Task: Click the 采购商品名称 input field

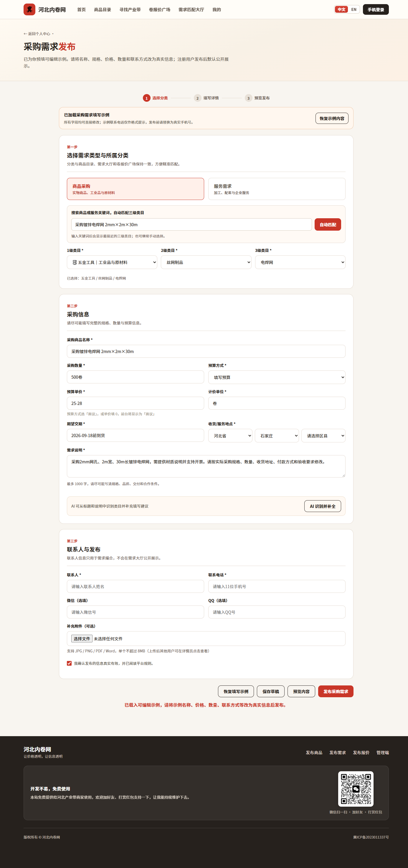Action: pyautogui.click(x=206, y=352)
